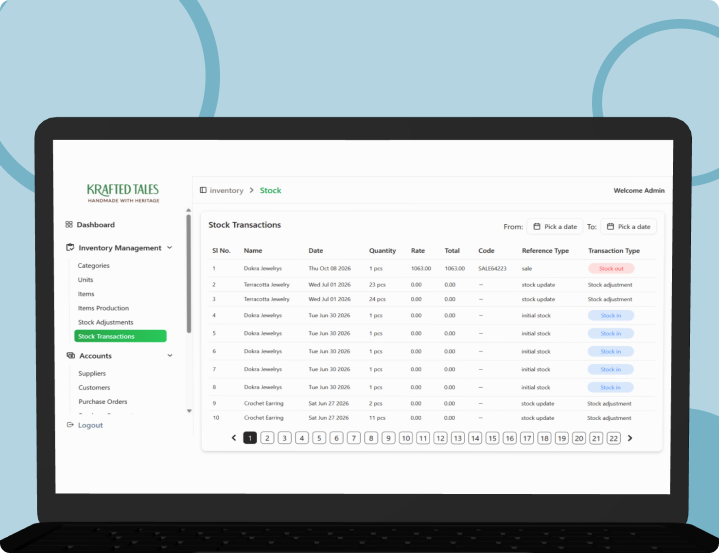
Task: Open Purchase Orders under Accounts
Action: [103, 402]
